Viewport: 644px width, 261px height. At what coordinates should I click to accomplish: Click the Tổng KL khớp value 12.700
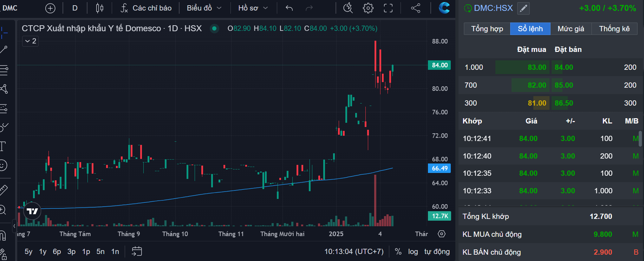point(601,216)
